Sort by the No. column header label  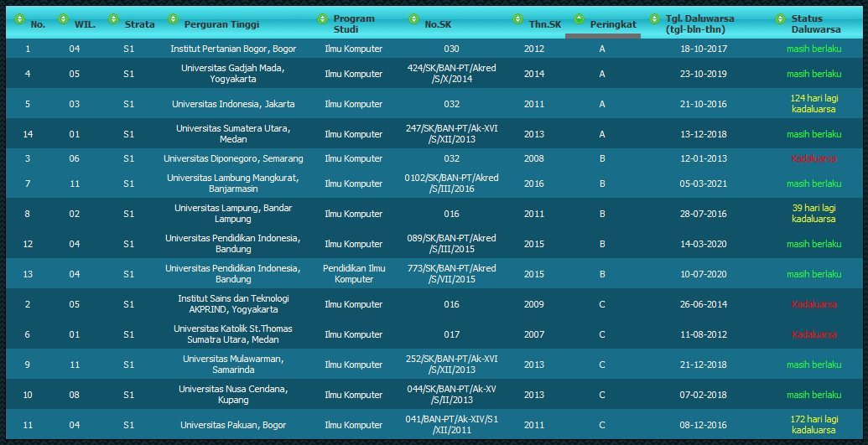(x=38, y=24)
